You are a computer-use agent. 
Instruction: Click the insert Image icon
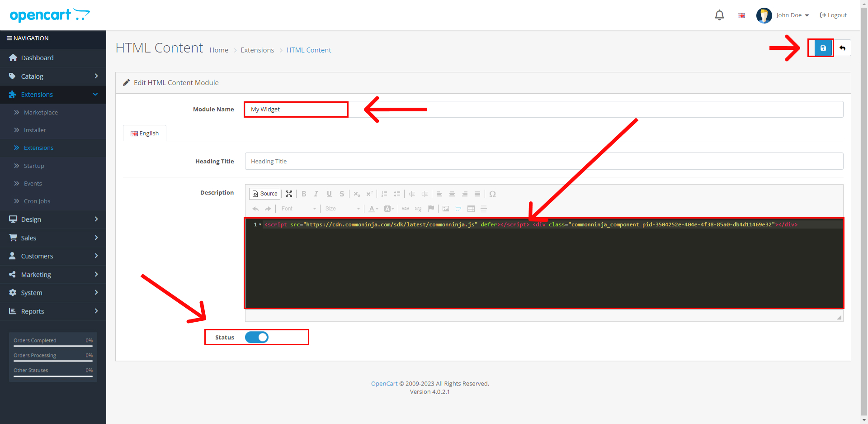(x=446, y=209)
